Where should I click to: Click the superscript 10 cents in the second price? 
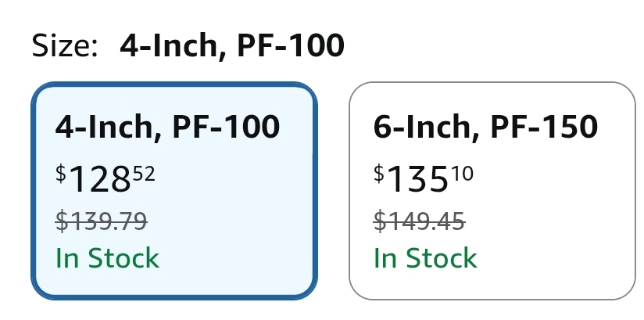[463, 174]
